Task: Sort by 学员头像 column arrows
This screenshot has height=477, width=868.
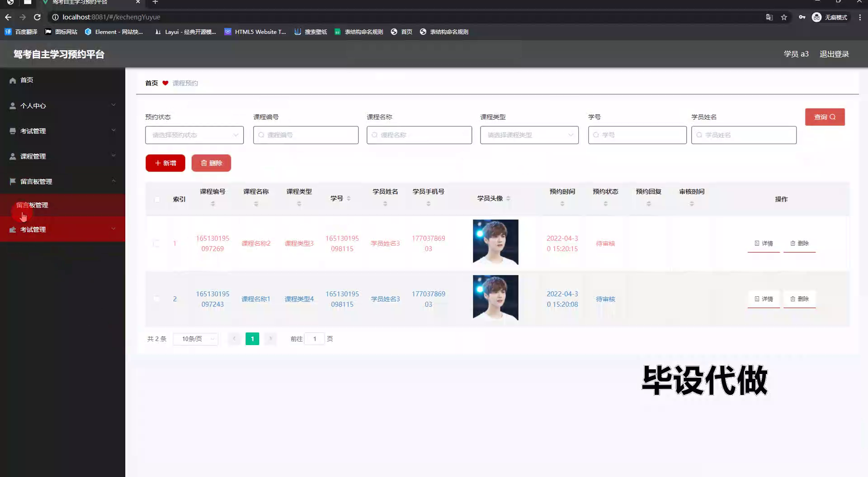Action: pos(508,198)
